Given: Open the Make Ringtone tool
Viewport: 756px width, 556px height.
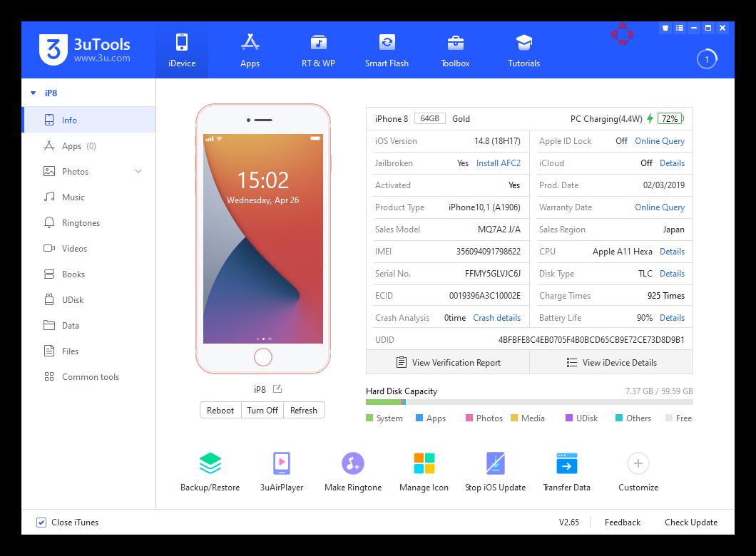Looking at the screenshot, I should pos(352,464).
